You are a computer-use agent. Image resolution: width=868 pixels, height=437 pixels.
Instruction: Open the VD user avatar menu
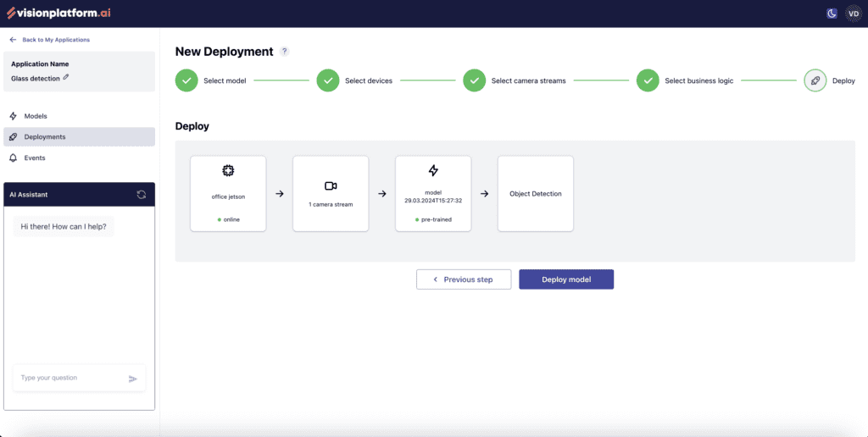(x=854, y=14)
